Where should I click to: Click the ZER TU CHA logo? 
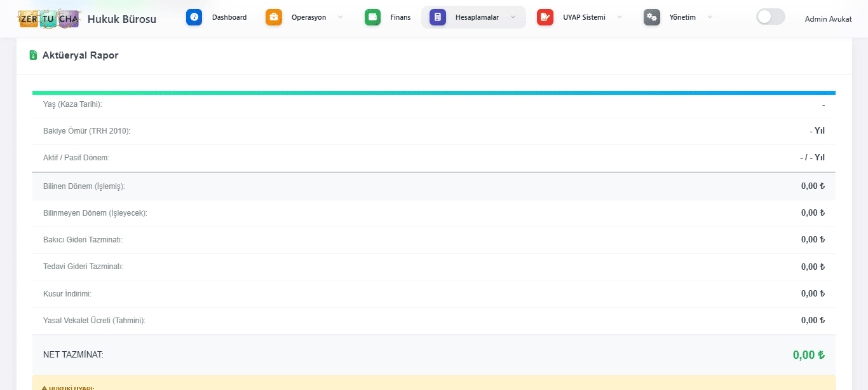pos(49,18)
